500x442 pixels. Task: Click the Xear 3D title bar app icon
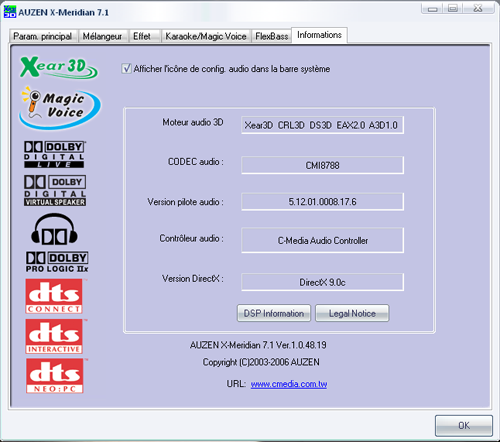coord(10,12)
